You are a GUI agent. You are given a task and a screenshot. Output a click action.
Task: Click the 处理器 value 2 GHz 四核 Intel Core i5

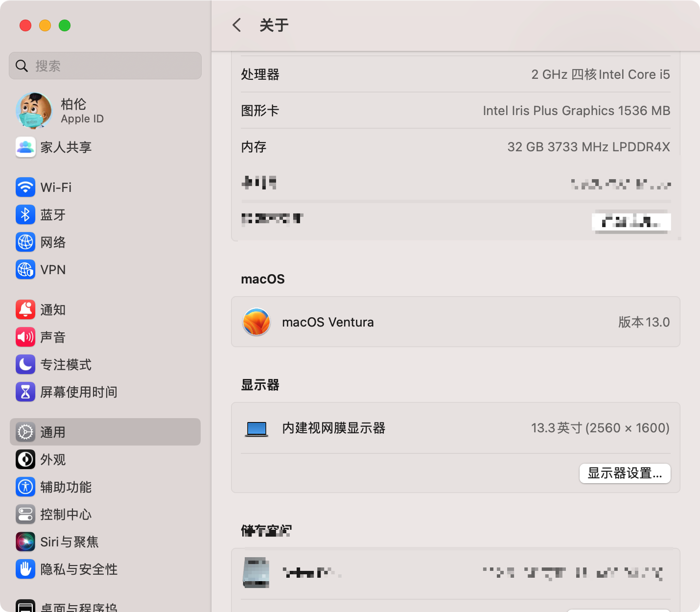click(601, 74)
